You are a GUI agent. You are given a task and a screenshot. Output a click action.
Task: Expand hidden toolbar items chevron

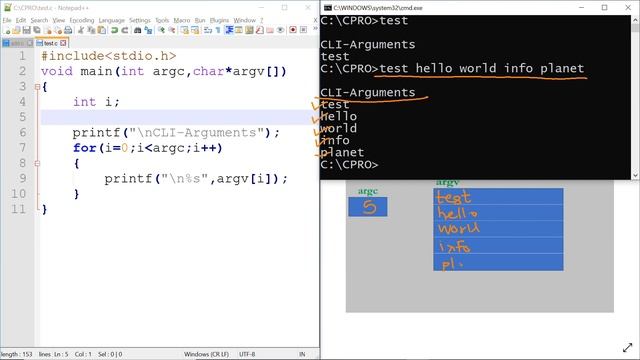coord(315,29)
